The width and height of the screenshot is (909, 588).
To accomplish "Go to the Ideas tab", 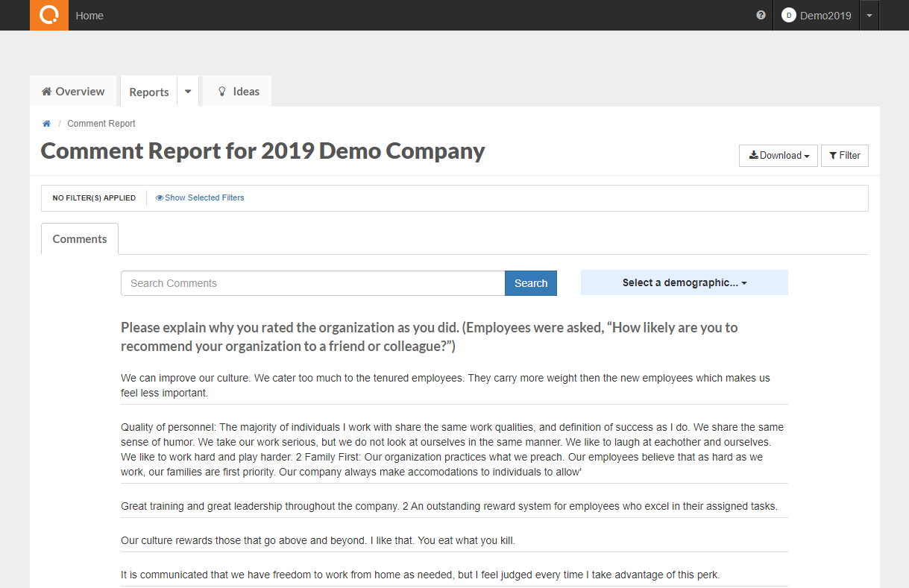I will click(238, 92).
